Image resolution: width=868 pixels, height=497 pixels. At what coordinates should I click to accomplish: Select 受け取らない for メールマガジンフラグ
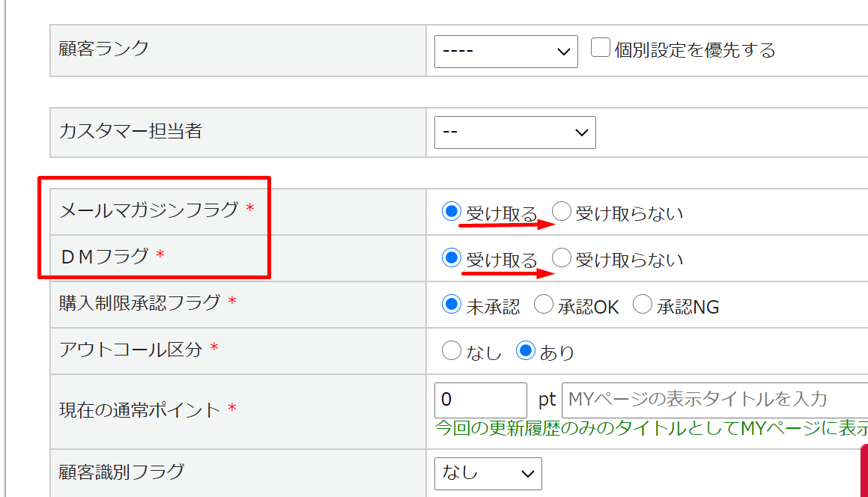561,212
